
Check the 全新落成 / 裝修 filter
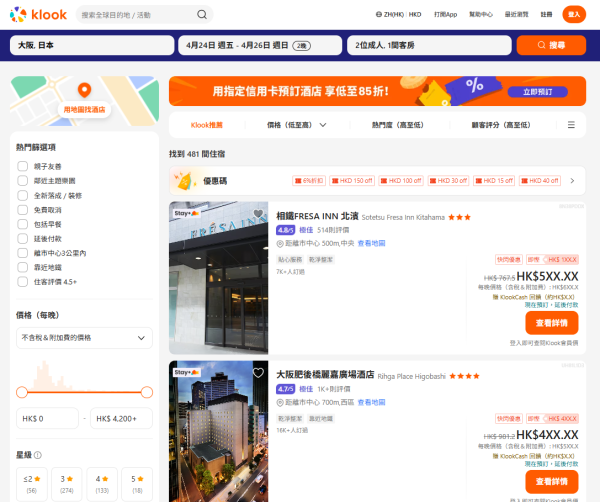pos(23,196)
